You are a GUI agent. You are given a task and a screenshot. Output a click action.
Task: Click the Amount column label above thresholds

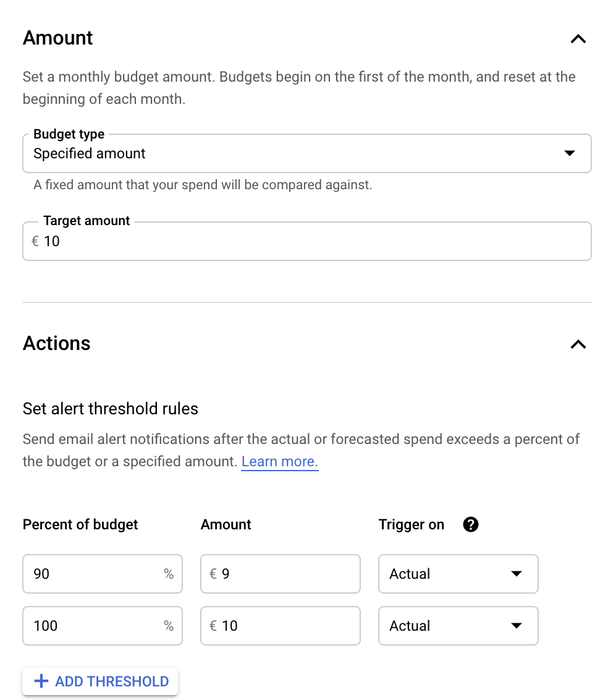point(226,524)
